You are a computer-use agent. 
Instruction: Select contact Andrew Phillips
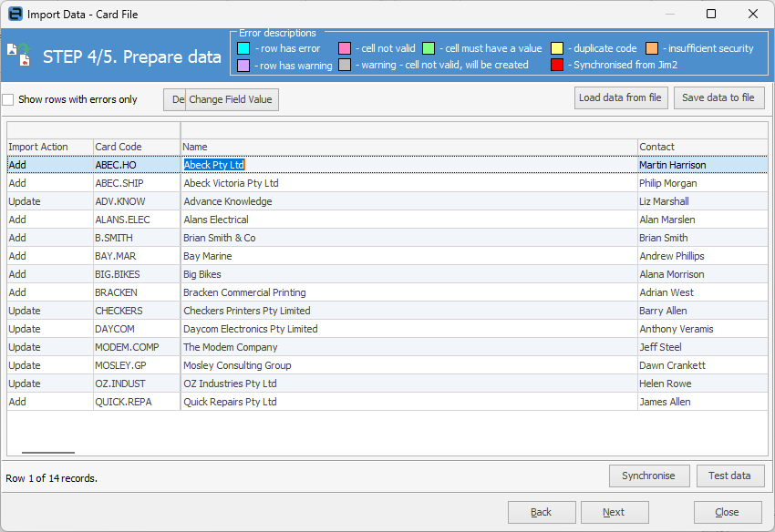pyautogui.click(x=703, y=256)
